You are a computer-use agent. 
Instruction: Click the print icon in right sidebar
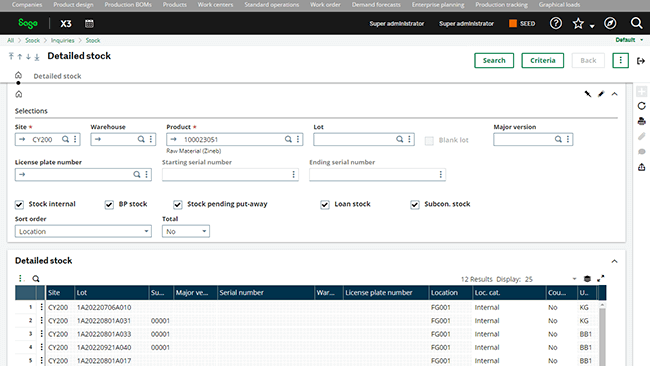pyautogui.click(x=642, y=121)
